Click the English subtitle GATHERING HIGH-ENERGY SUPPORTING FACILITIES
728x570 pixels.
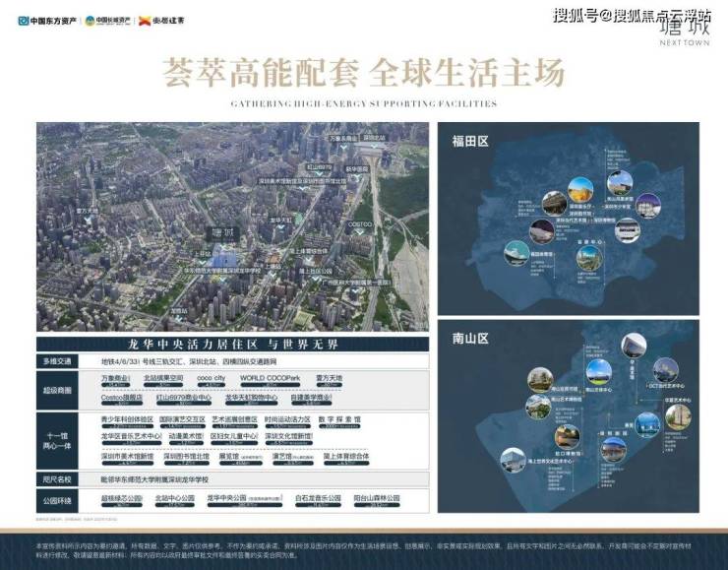coord(364,103)
